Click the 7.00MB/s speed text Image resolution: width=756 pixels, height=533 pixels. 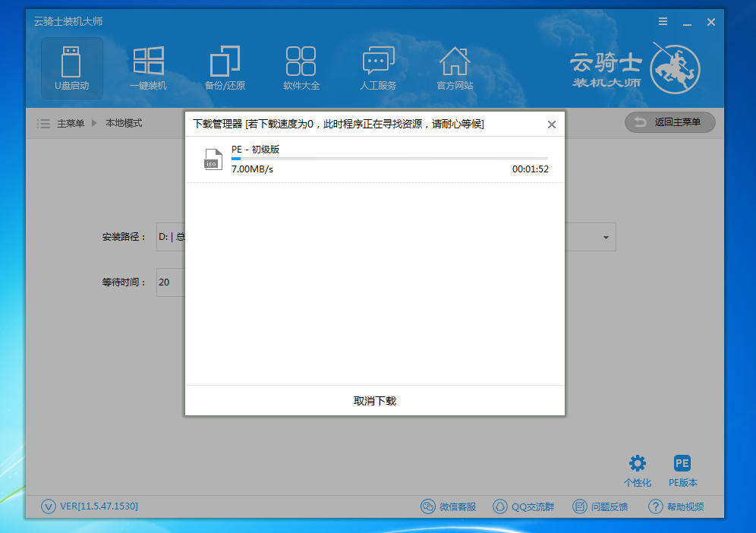252,169
